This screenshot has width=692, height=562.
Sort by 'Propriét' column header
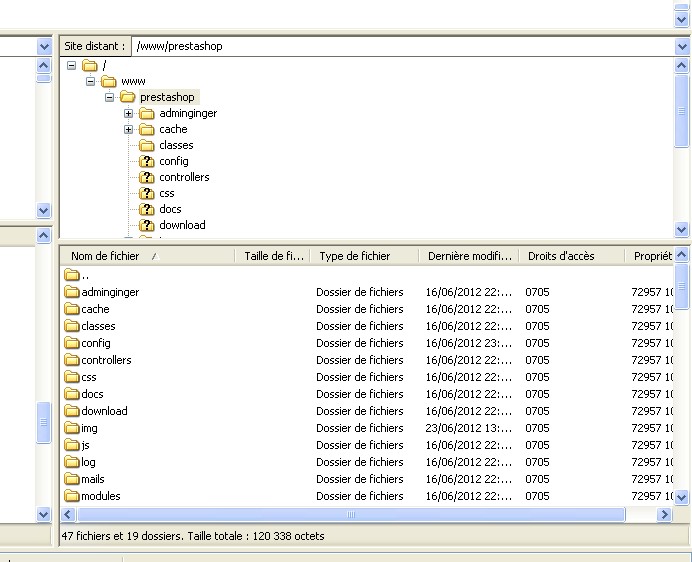coord(649,256)
